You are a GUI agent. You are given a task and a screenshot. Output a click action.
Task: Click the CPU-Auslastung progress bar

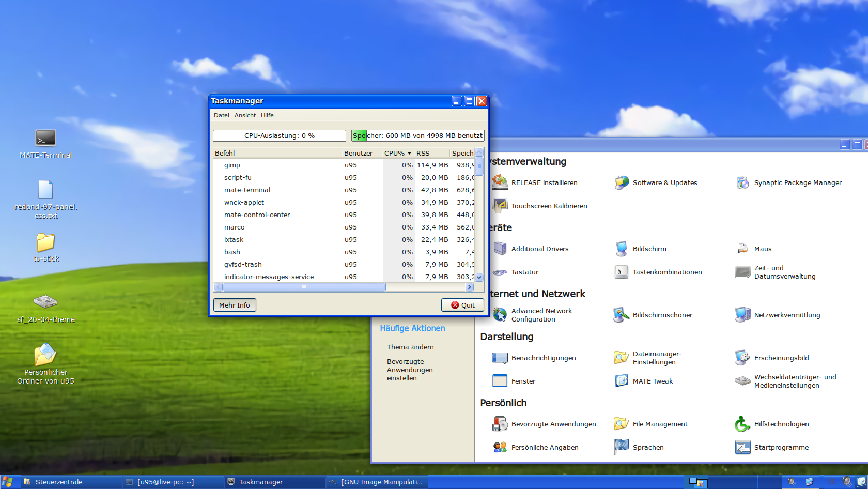click(x=280, y=135)
